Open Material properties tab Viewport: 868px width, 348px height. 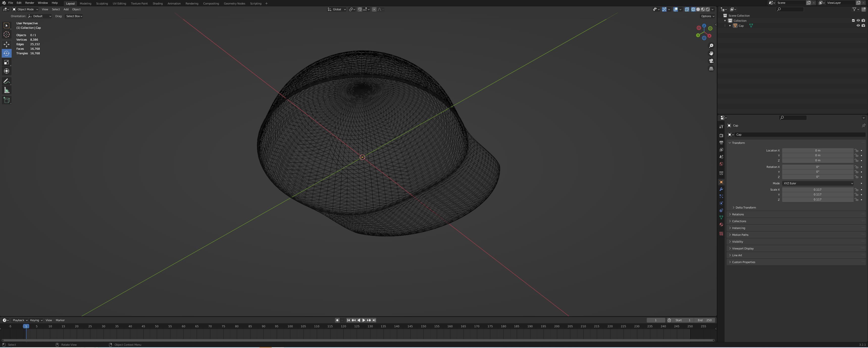pos(721,225)
